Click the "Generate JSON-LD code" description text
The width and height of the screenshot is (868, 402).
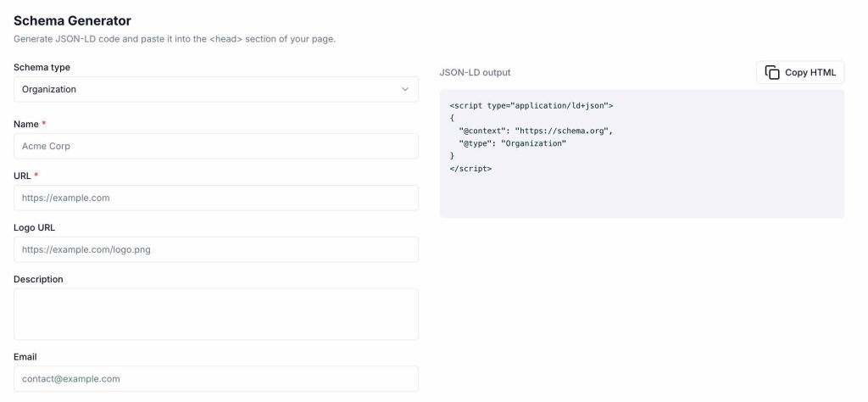[x=175, y=39]
